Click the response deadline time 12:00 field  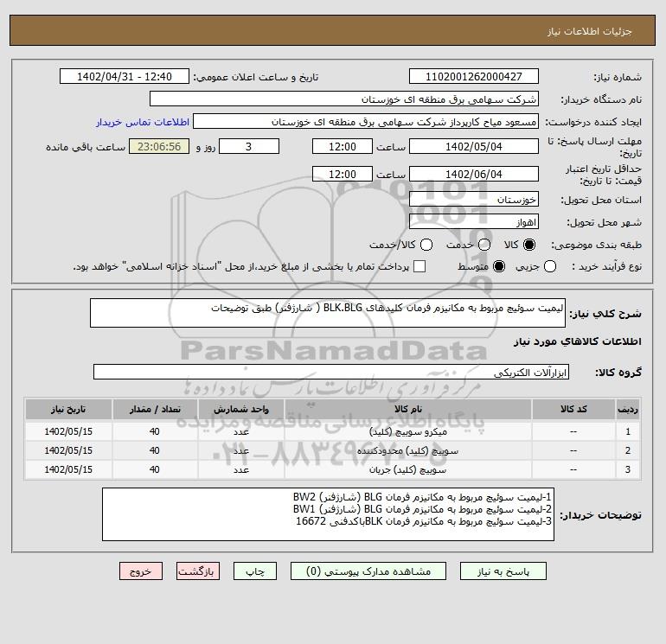tap(343, 146)
